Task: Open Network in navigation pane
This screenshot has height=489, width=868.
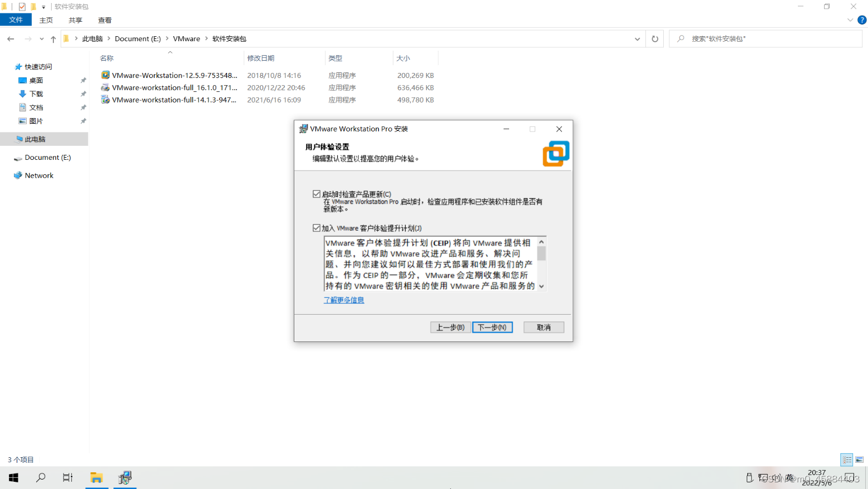Action: tap(39, 175)
